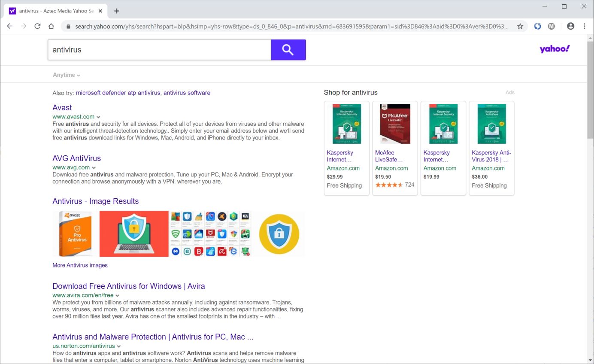Bookmark this page with the star icon
Viewport: 594px width, 364px height.
click(x=520, y=26)
